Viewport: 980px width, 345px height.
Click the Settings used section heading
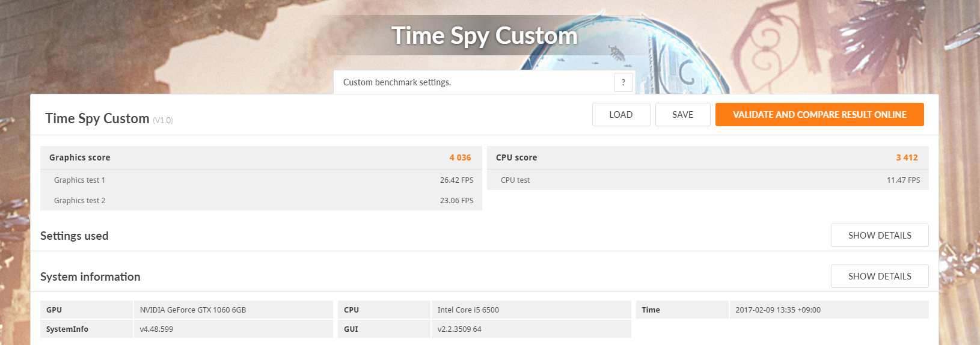click(75, 236)
